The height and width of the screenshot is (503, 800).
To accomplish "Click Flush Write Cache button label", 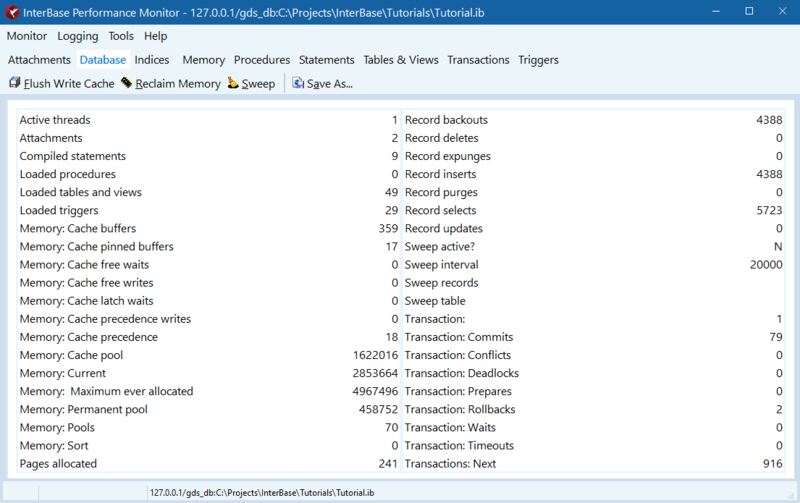I will (69, 84).
